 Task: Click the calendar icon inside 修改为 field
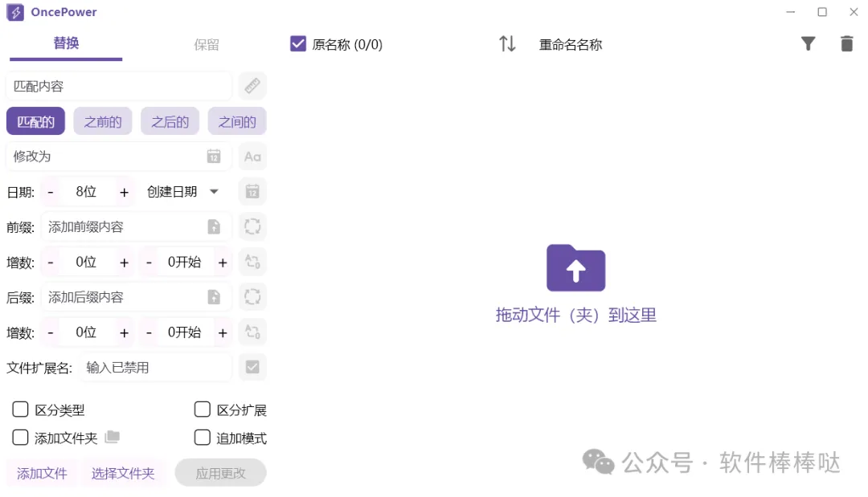click(214, 157)
